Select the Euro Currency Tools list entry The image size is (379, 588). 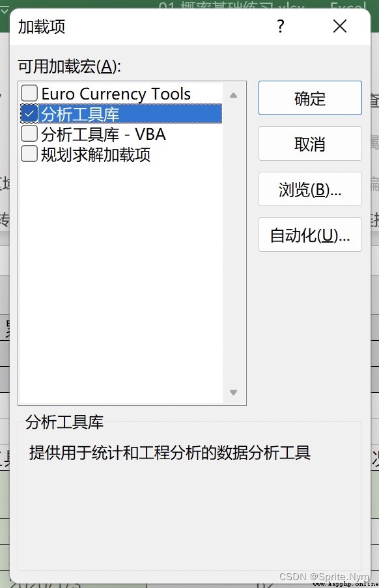pos(116,94)
